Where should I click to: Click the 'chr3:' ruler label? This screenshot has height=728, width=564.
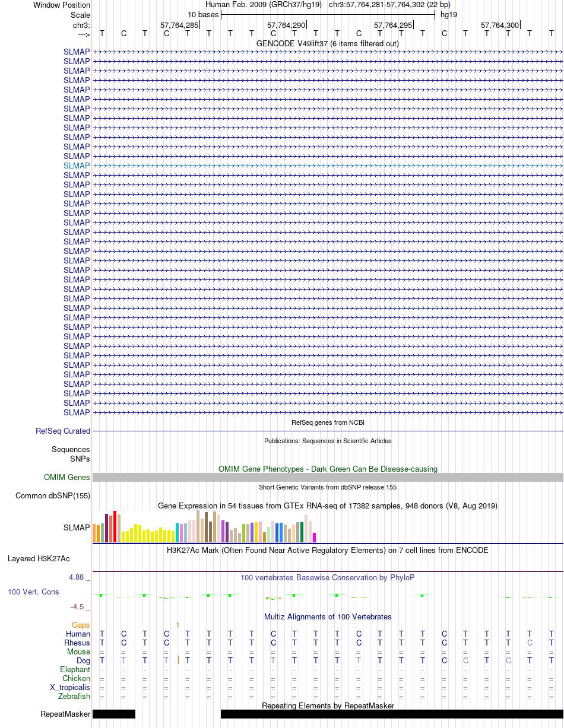80,26
